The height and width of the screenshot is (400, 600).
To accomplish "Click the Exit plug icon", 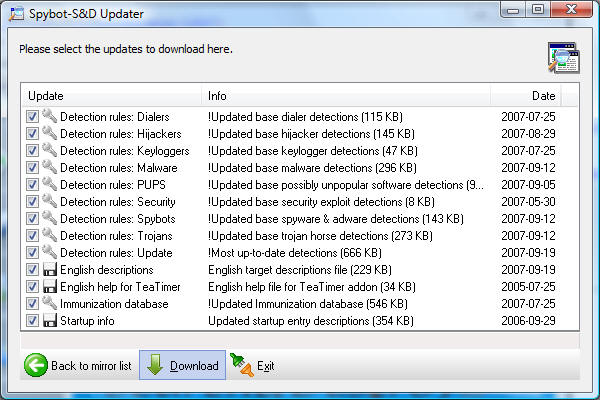I will tap(241, 365).
